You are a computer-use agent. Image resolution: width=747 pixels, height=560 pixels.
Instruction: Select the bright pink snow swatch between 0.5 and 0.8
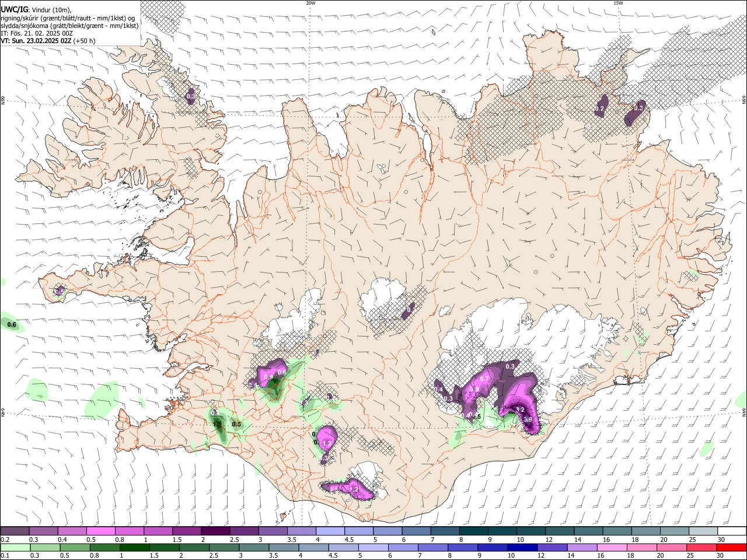point(100,531)
